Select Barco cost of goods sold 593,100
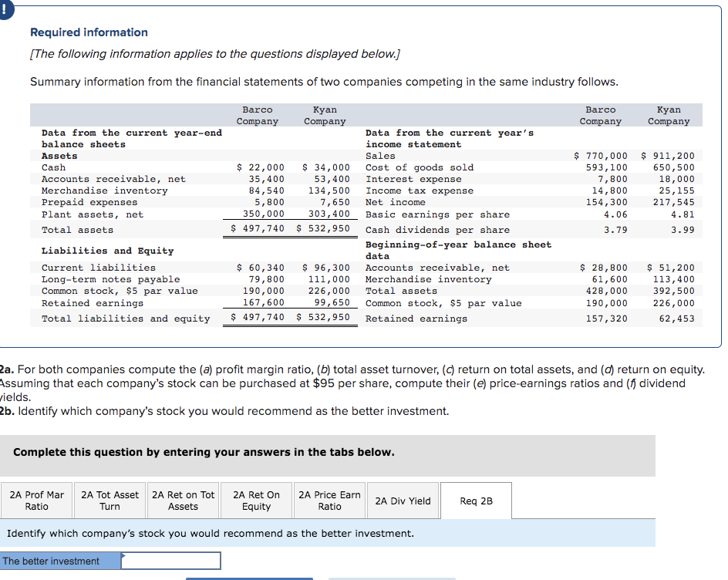The width and height of the screenshot is (728, 580). [606, 167]
